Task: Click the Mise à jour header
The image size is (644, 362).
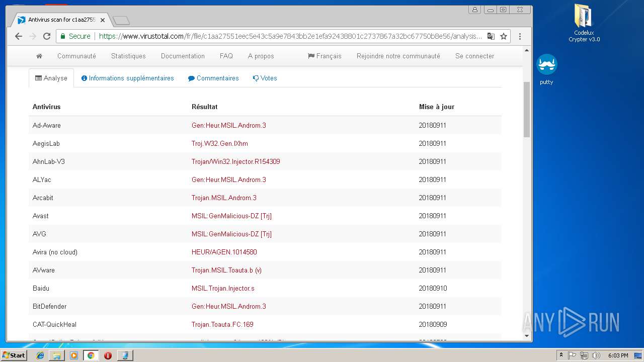Action: [437, 107]
